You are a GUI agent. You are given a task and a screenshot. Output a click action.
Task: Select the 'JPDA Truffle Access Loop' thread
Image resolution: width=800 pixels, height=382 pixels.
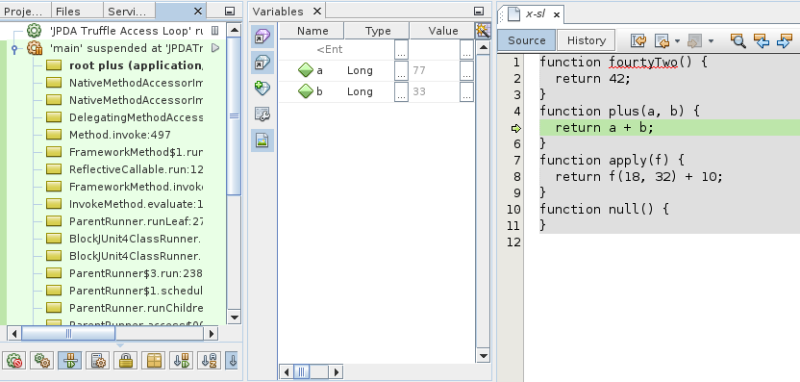pyautogui.click(x=126, y=31)
